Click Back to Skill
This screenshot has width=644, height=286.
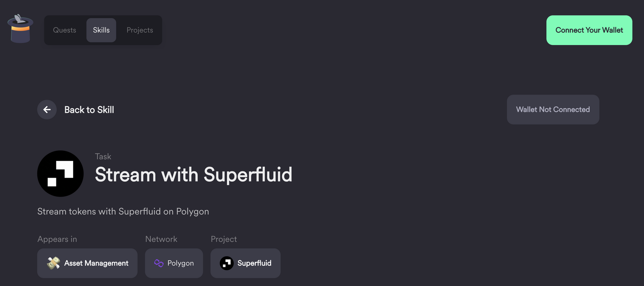click(x=89, y=109)
